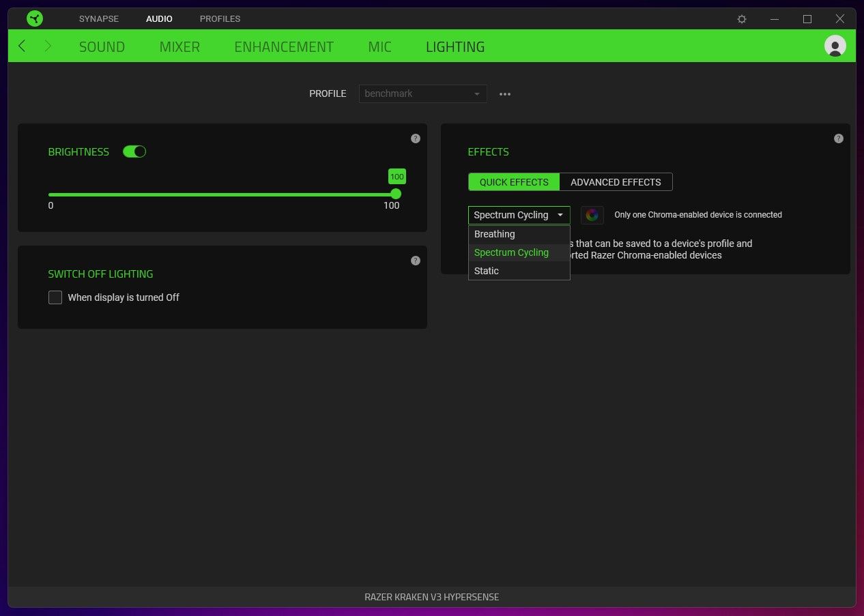This screenshot has width=864, height=616.
Task: Close the Razer Synapse window
Action: [840, 19]
